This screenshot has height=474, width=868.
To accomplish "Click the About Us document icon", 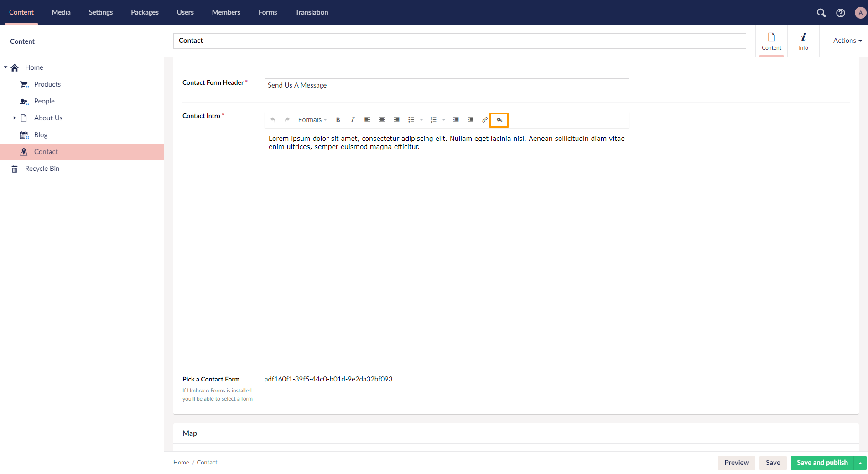I will pyautogui.click(x=24, y=118).
